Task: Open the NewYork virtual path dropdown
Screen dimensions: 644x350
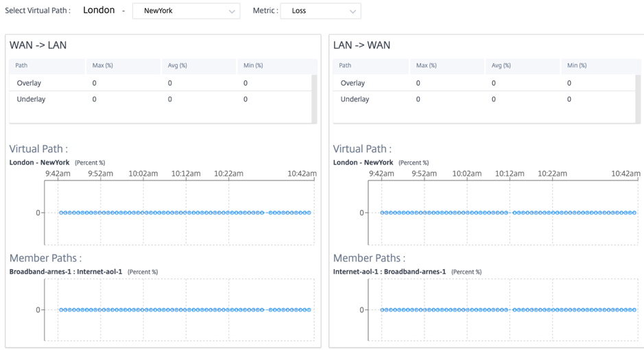Action: [186, 11]
